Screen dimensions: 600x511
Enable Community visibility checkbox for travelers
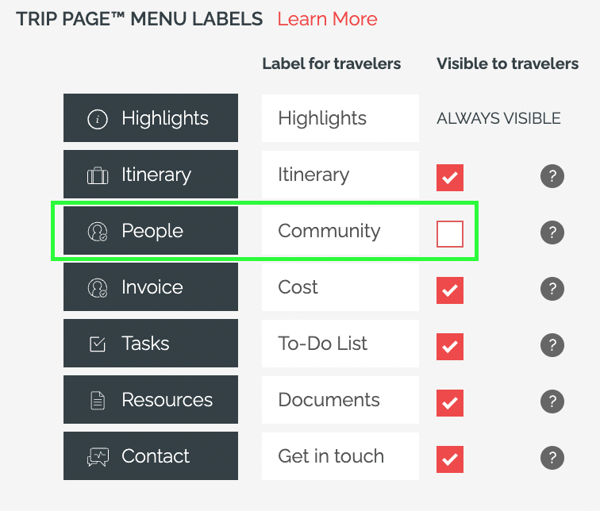coord(450,234)
